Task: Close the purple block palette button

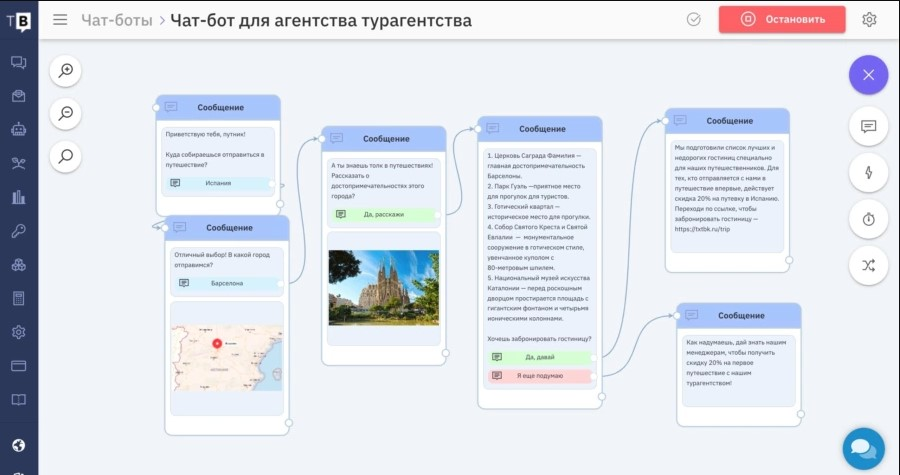Action: pyautogui.click(x=868, y=75)
